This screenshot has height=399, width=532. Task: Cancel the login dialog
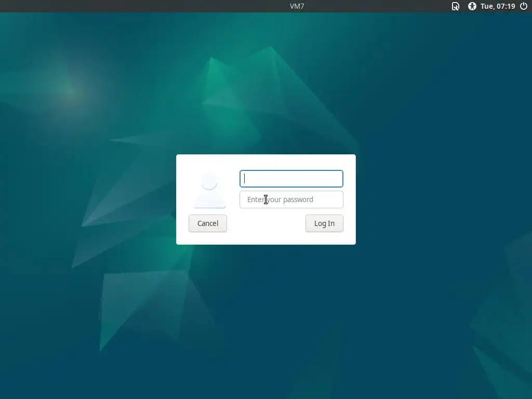click(x=208, y=223)
